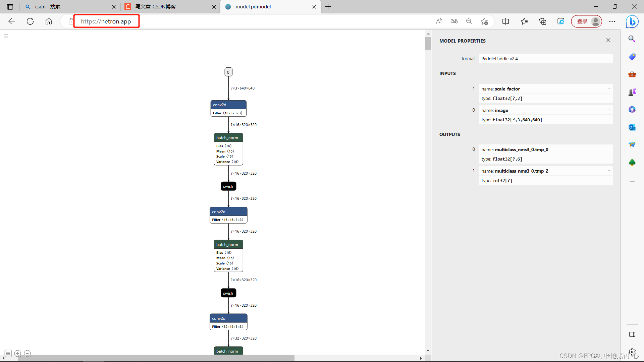The height and width of the screenshot is (362, 644).
Task: Open the shopping tag sidebar icon
Action: click(x=632, y=57)
